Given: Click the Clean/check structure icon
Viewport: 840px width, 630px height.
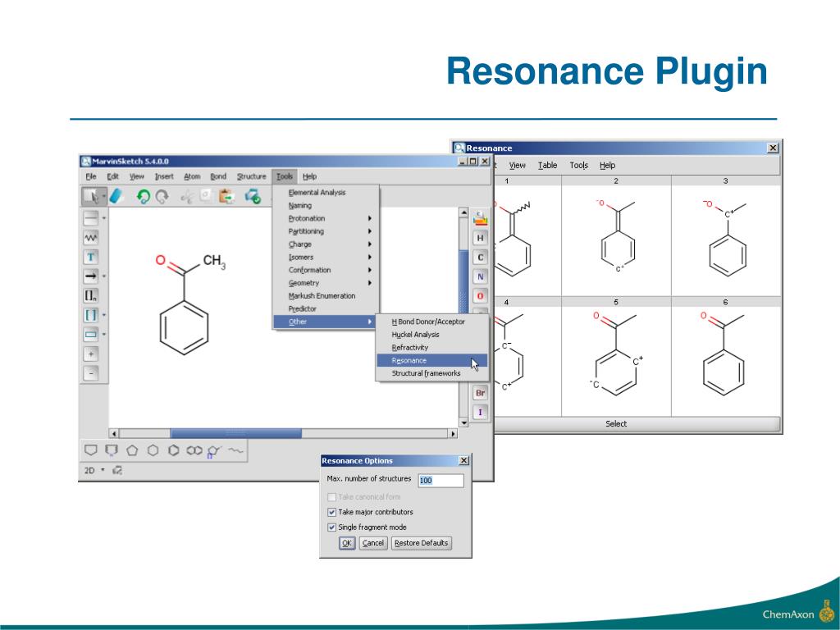Looking at the screenshot, I should [253, 197].
